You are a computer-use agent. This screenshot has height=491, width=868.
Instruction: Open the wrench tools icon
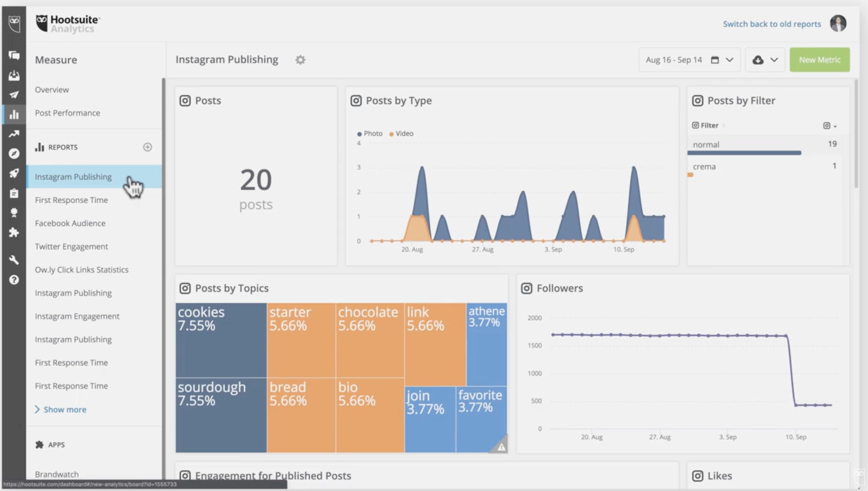click(x=14, y=260)
